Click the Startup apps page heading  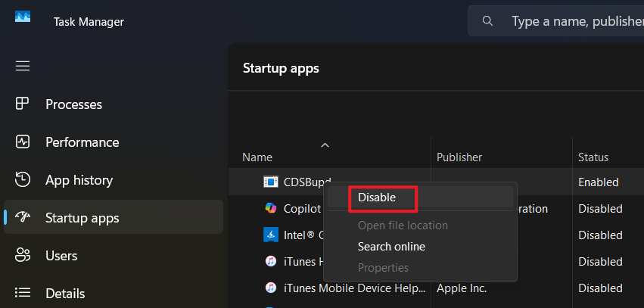click(281, 68)
